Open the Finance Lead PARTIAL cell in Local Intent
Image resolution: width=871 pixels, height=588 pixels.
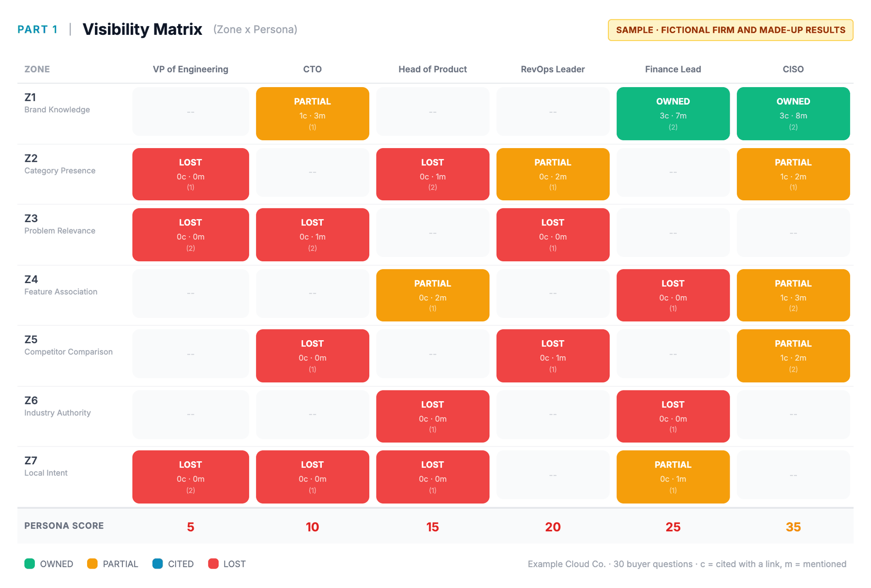(673, 477)
